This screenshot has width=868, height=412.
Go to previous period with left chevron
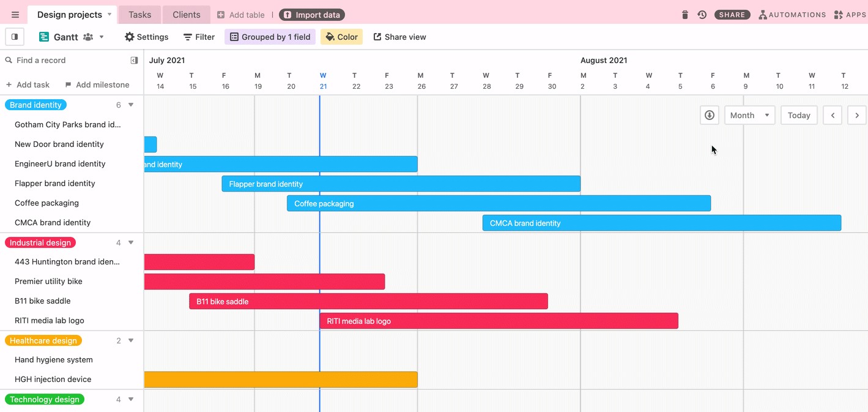(x=833, y=115)
